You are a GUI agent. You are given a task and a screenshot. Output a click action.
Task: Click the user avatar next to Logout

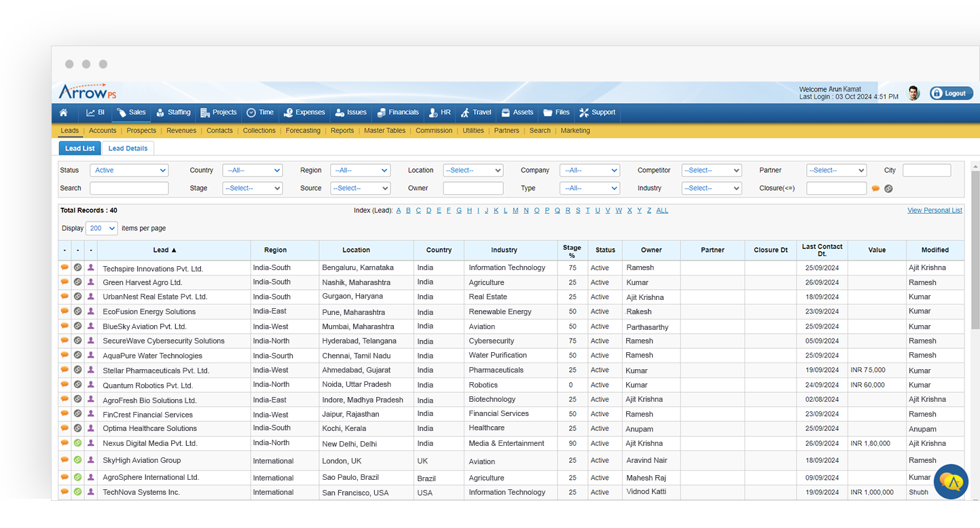pyautogui.click(x=914, y=93)
